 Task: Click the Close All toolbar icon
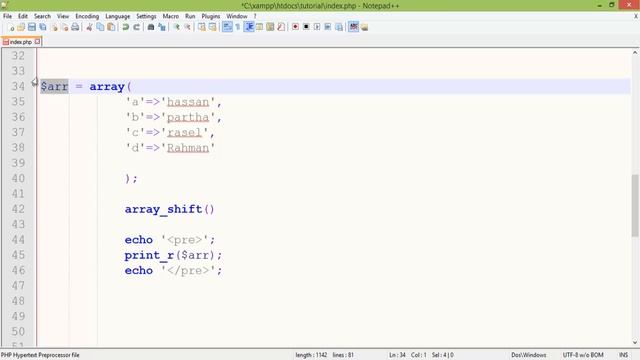[64, 27]
